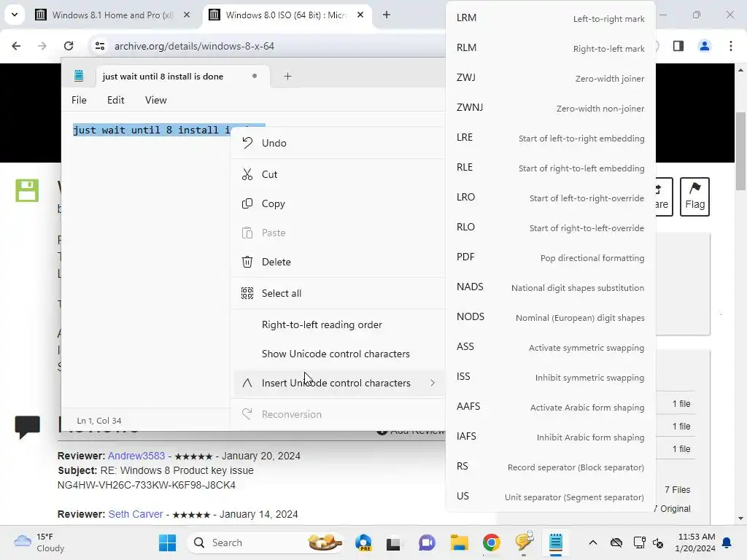Open reviewer Andrew3583 profile link
This screenshot has height=560, width=747.
[136, 456]
